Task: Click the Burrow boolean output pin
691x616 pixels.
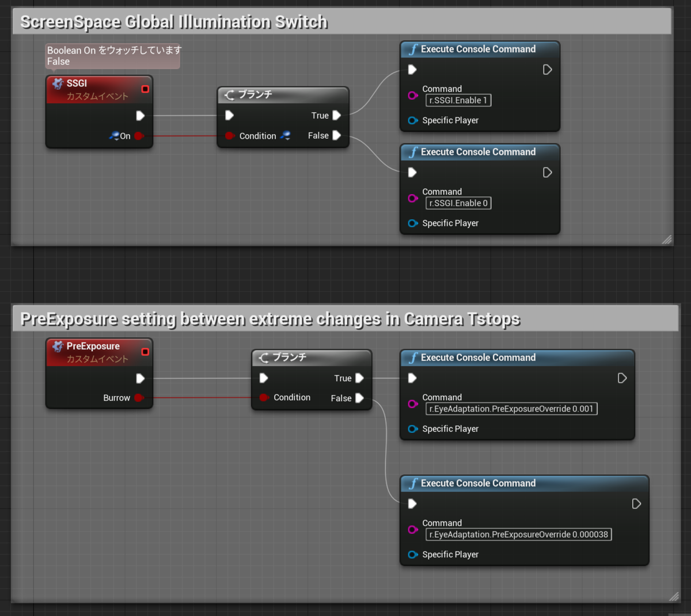Action: (139, 398)
